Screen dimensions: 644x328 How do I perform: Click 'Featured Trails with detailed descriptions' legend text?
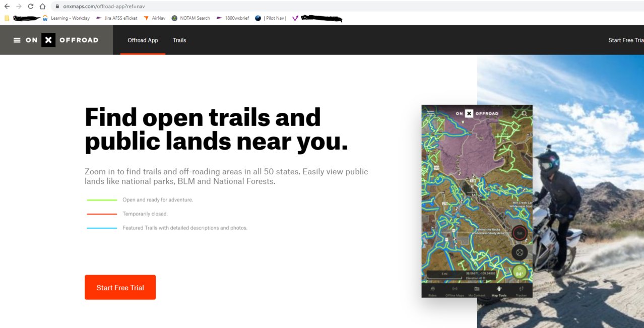pos(185,228)
